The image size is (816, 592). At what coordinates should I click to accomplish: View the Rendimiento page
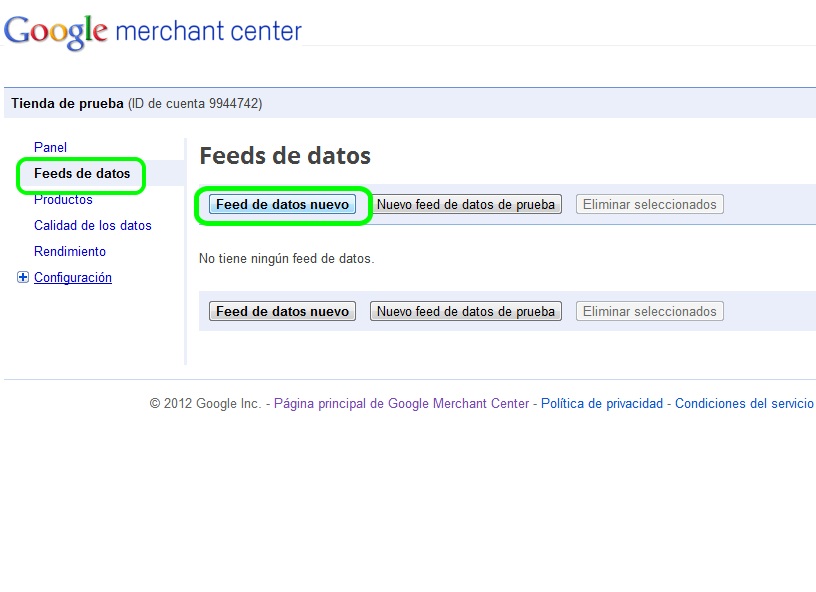(70, 251)
